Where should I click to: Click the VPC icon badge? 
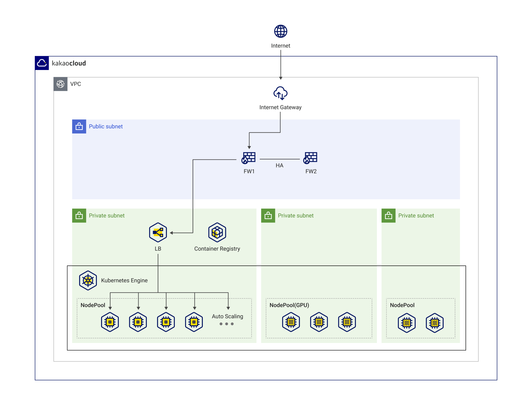click(60, 84)
